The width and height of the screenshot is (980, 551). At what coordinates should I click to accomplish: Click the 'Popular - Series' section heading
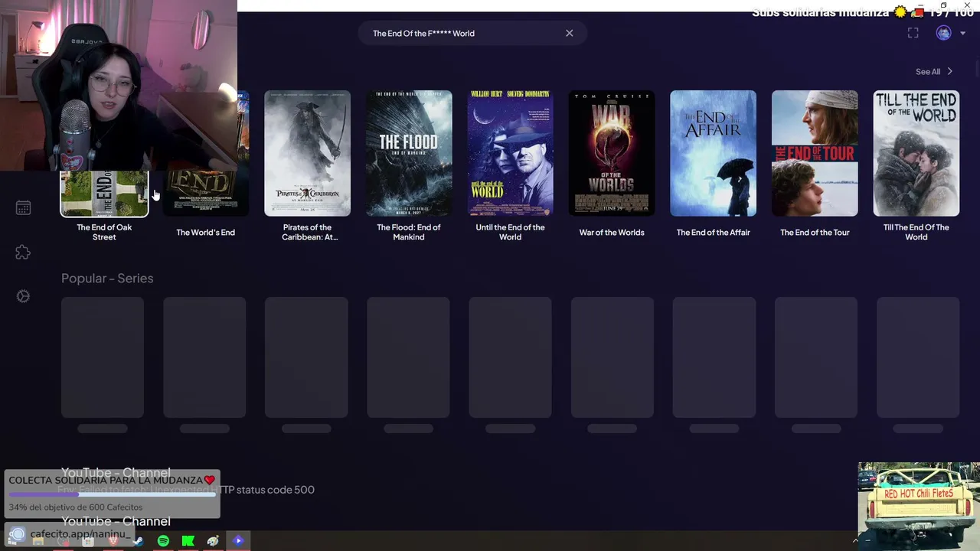click(x=107, y=278)
